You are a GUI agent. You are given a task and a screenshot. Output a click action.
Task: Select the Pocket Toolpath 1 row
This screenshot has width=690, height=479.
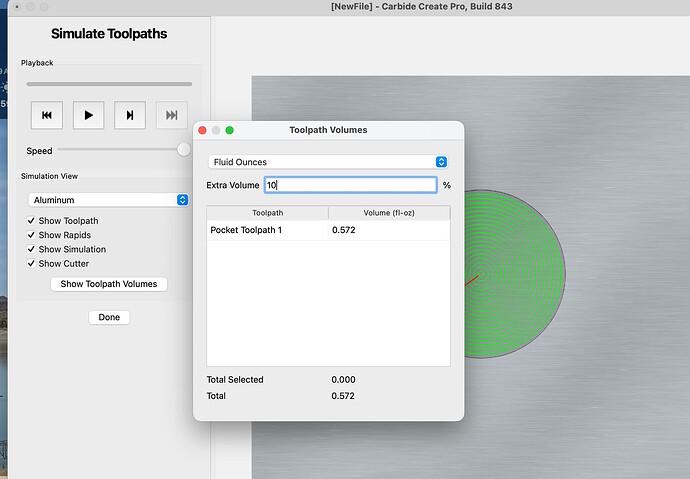[328, 230]
